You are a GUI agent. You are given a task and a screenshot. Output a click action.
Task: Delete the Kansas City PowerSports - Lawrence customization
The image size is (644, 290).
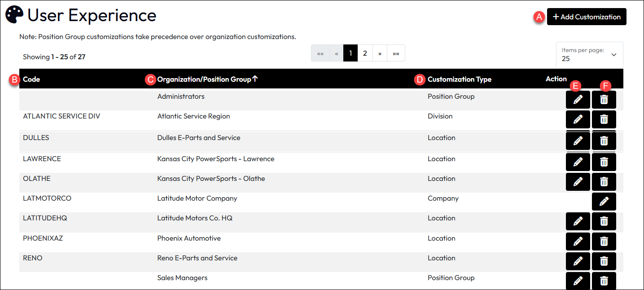[x=604, y=162]
